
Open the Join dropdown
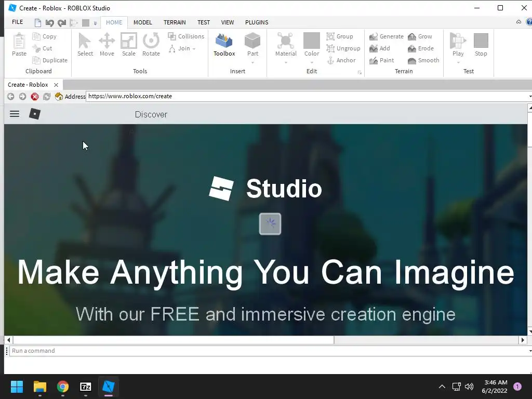click(182, 48)
